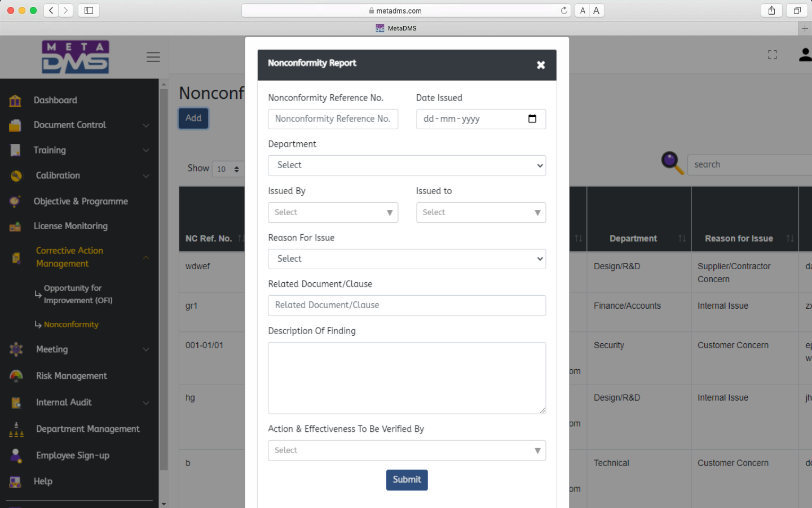Close the Nonconformity Report dialog
The height and width of the screenshot is (508, 812).
click(540, 65)
